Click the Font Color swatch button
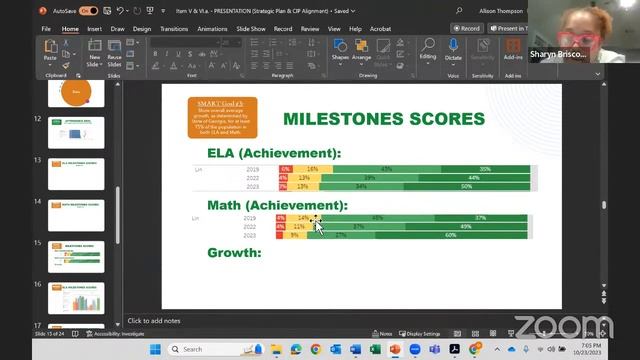This screenshot has width=640, height=360. (173, 66)
